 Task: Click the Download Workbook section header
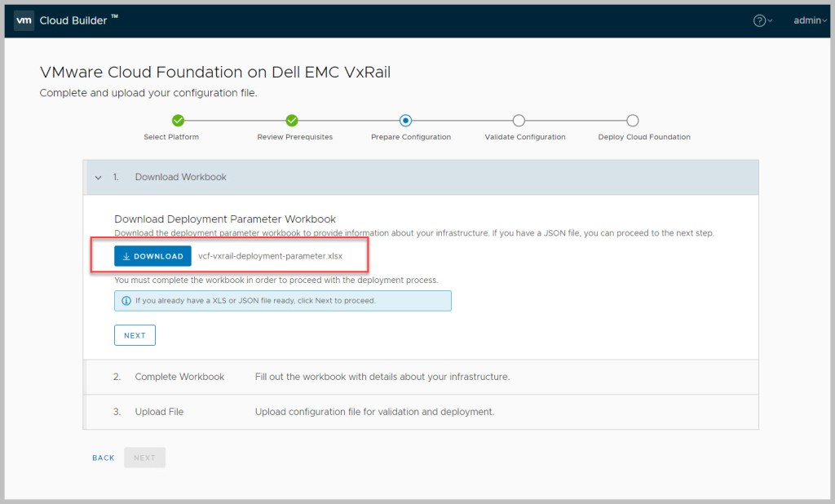[421, 177]
